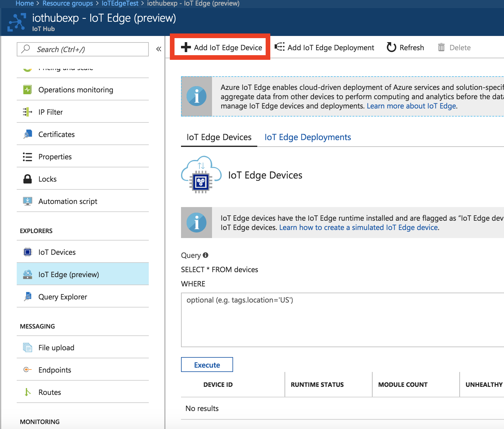Follow the Learn more about IoT Edge link
Image resolution: width=504 pixels, height=429 pixels.
click(411, 106)
